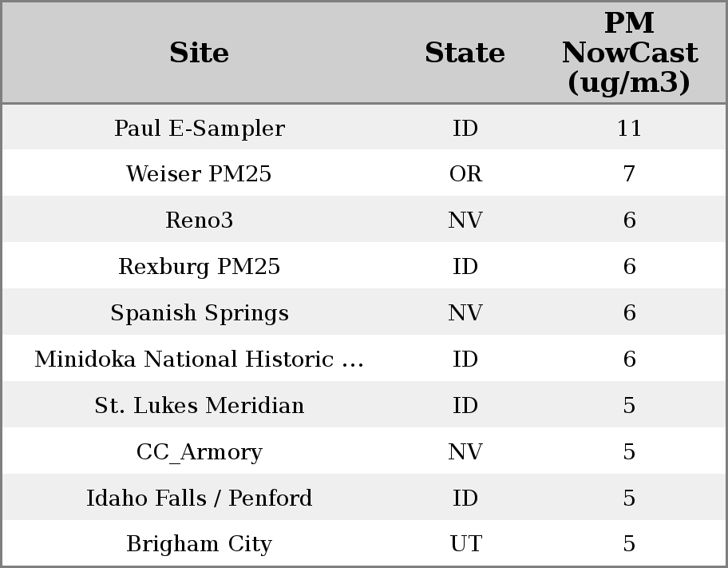This screenshot has height=568, width=728.
Task: Click the PM value 11 cell
Action: 629,129
